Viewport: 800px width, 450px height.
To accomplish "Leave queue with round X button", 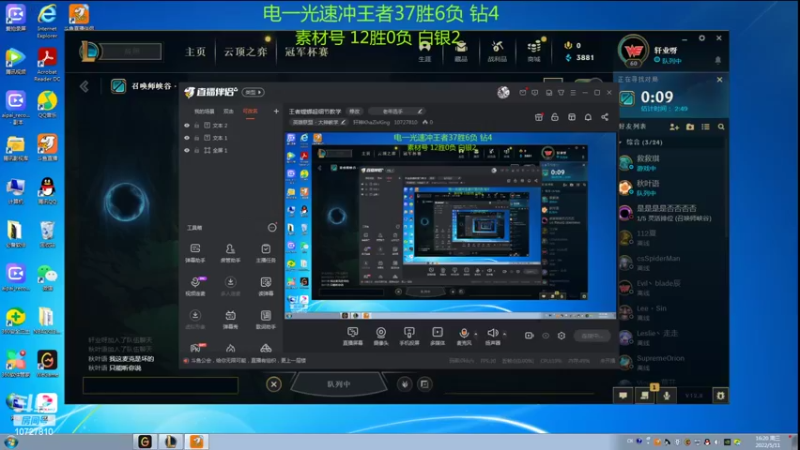I will pos(273,384).
